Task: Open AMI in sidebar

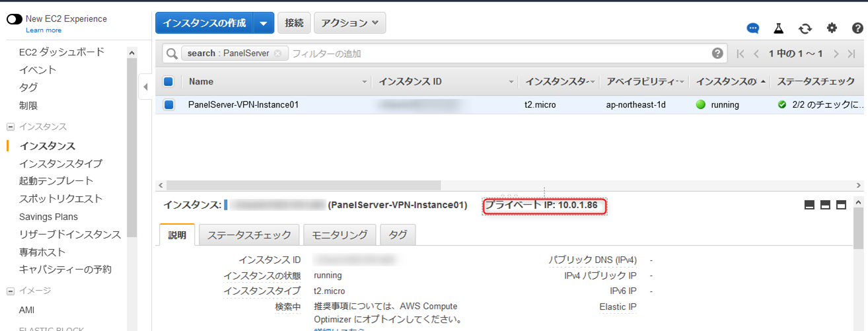Action: point(26,310)
